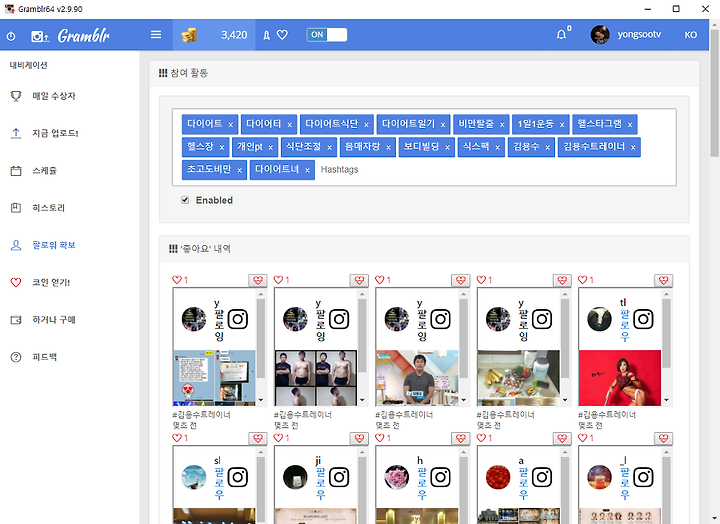Click the heart button above tl card

click(664, 280)
